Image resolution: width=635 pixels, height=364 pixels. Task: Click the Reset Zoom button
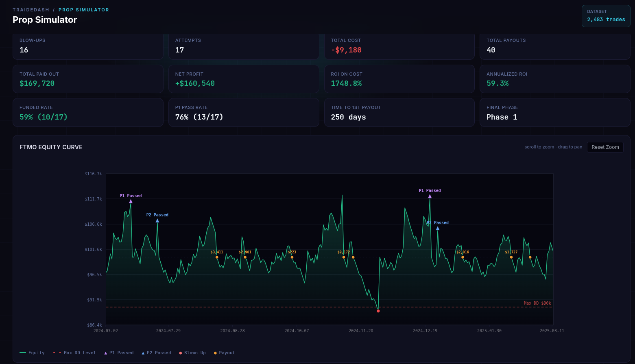point(605,147)
